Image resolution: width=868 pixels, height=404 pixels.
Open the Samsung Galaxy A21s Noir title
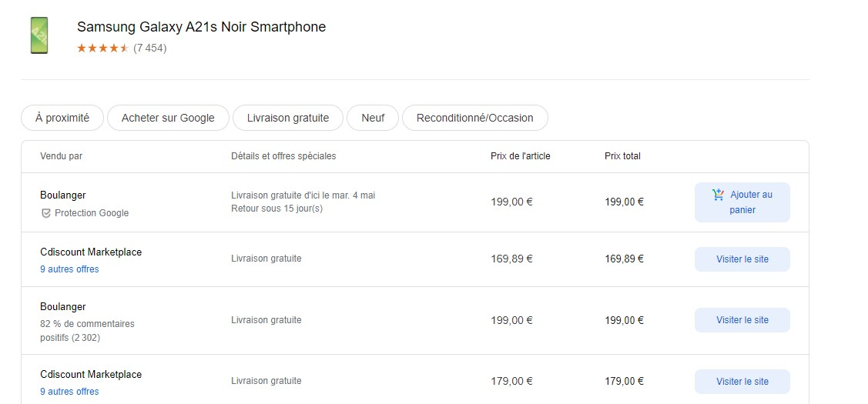point(201,27)
